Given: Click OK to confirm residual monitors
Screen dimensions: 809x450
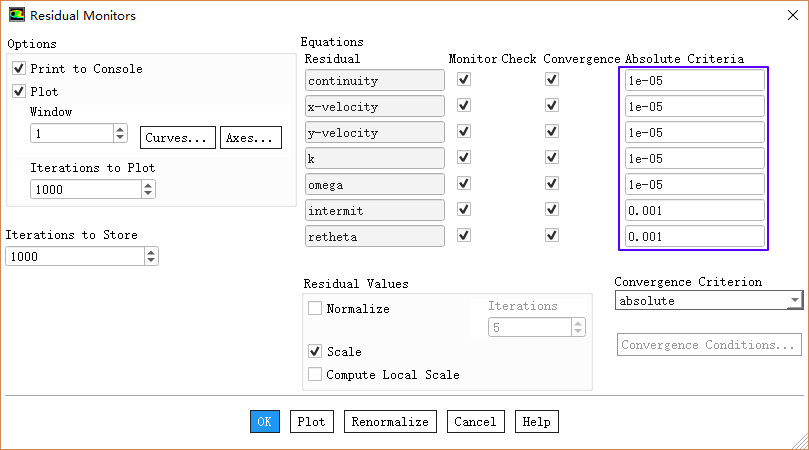Looking at the screenshot, I should (264, 422).
